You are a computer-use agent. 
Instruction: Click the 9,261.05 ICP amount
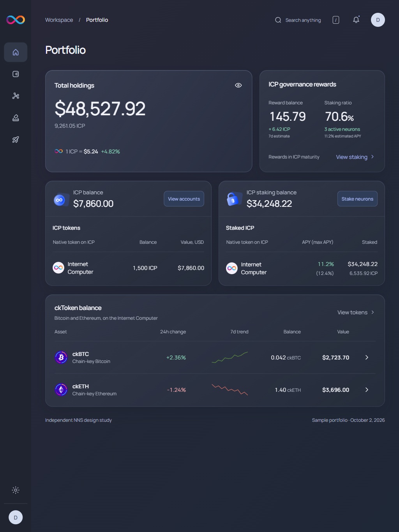click(70, 126)
